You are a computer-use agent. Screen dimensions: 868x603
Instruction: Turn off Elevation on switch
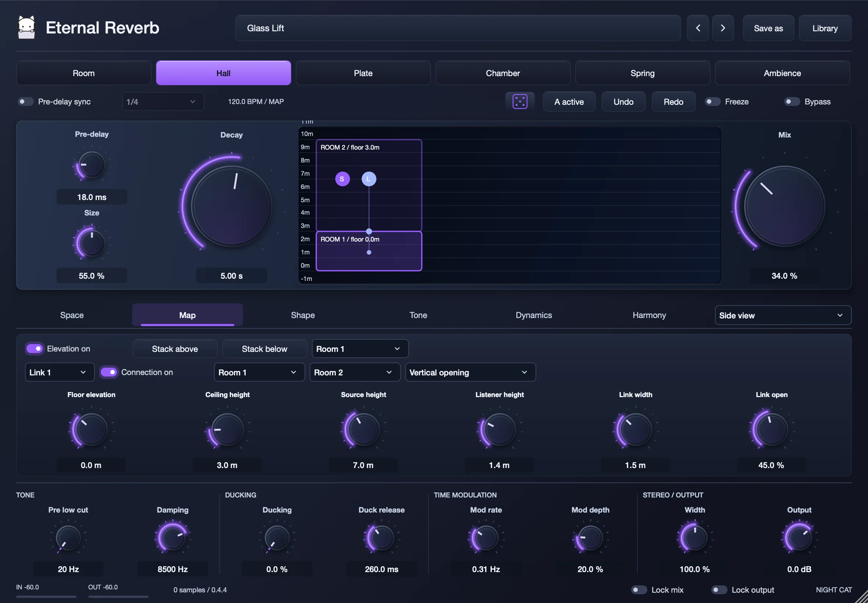click(34, 349)
